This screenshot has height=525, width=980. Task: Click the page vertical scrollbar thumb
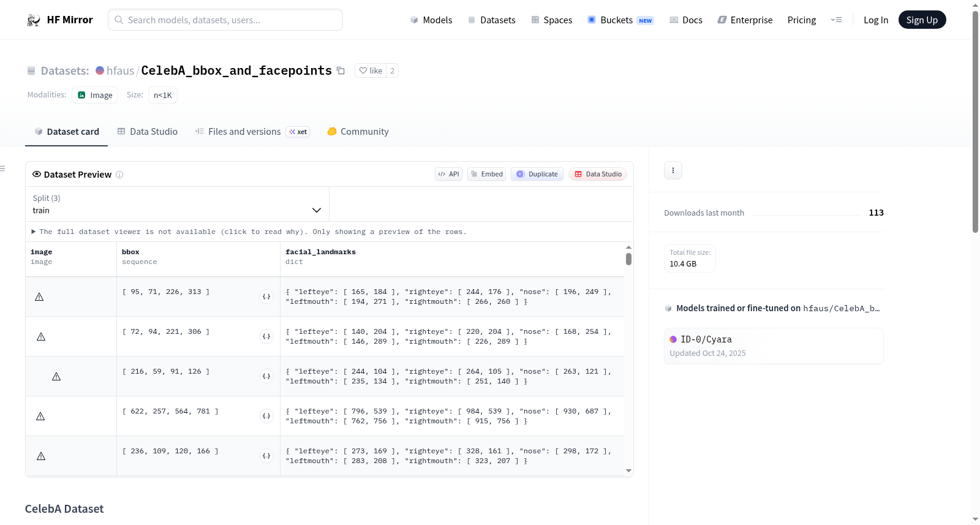(975, 122)
